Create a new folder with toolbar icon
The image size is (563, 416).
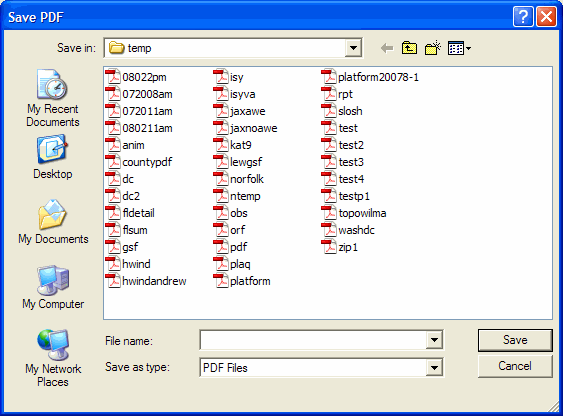click(x=433, y=48)
